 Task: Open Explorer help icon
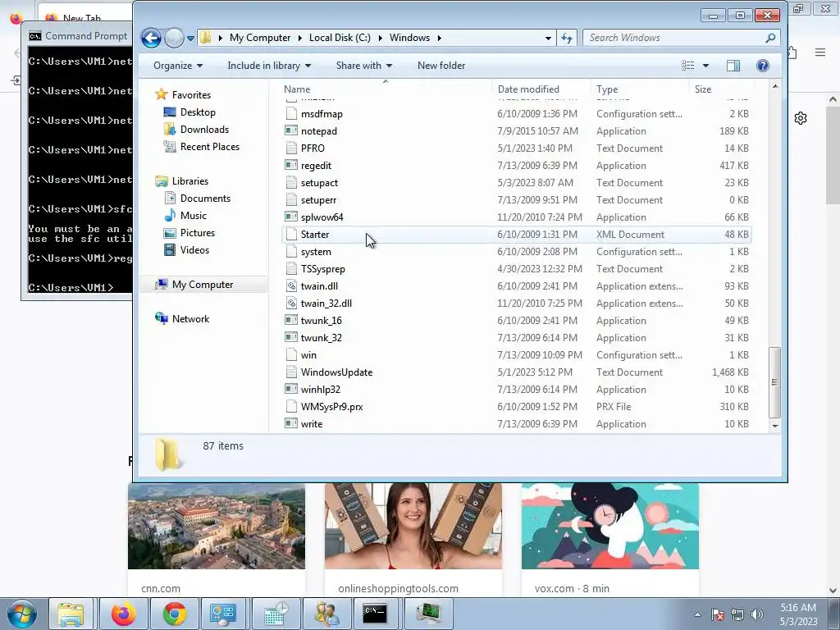tap(763, 66)
